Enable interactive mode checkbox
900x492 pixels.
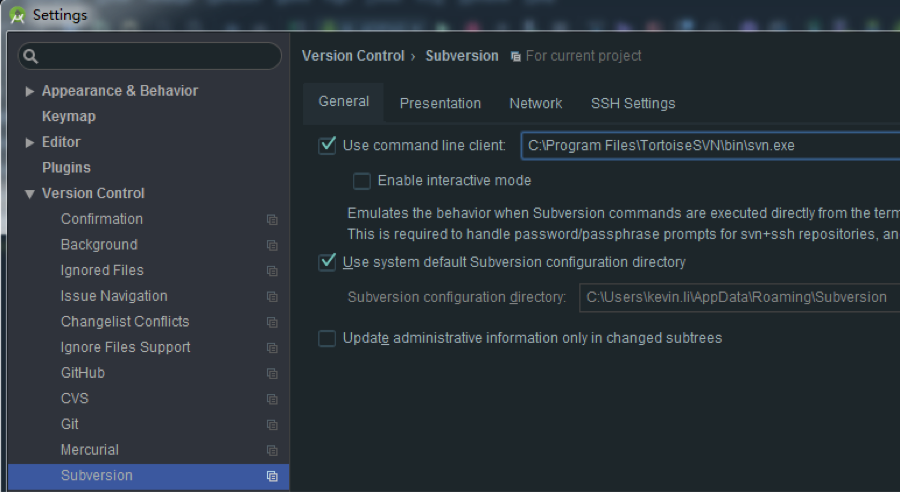pyautogui.click(x=362, y=181)
